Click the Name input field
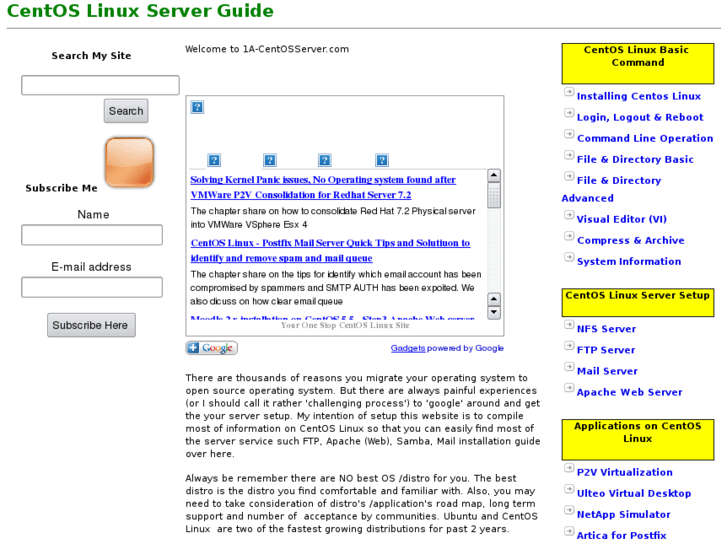This screenshot has height=545, width=727. (x=92, y=235)
